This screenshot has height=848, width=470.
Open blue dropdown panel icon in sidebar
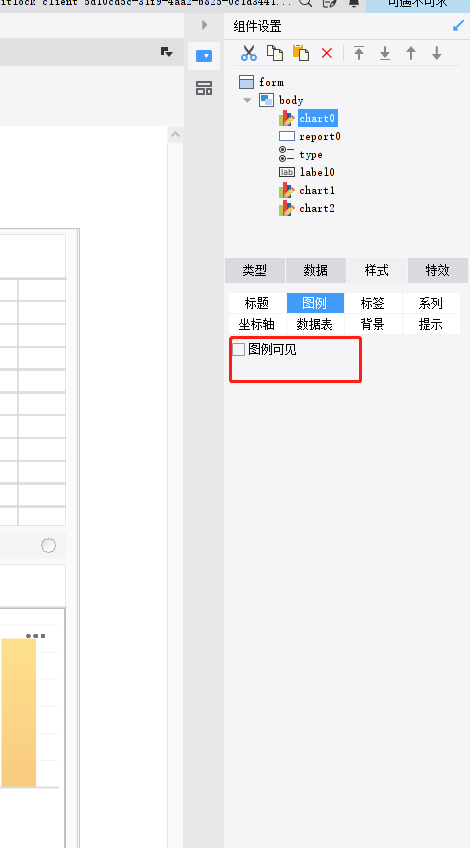204,56
